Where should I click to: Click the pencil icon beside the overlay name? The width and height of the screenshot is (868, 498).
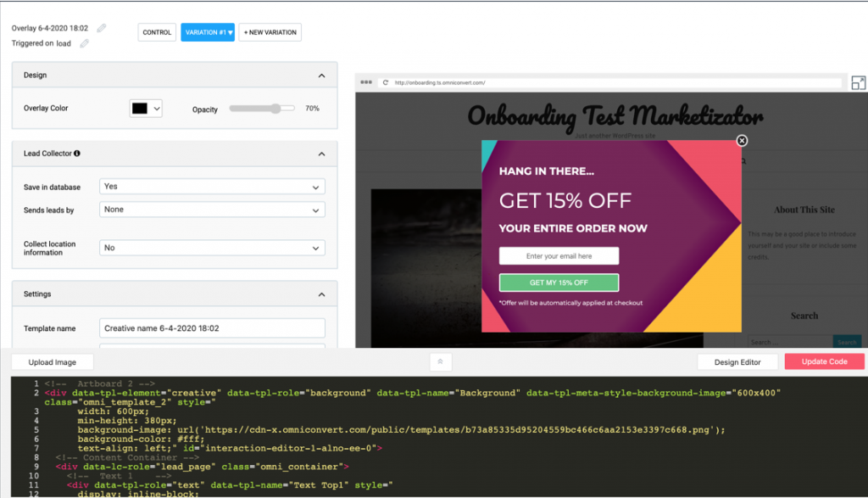pos(102,28)
